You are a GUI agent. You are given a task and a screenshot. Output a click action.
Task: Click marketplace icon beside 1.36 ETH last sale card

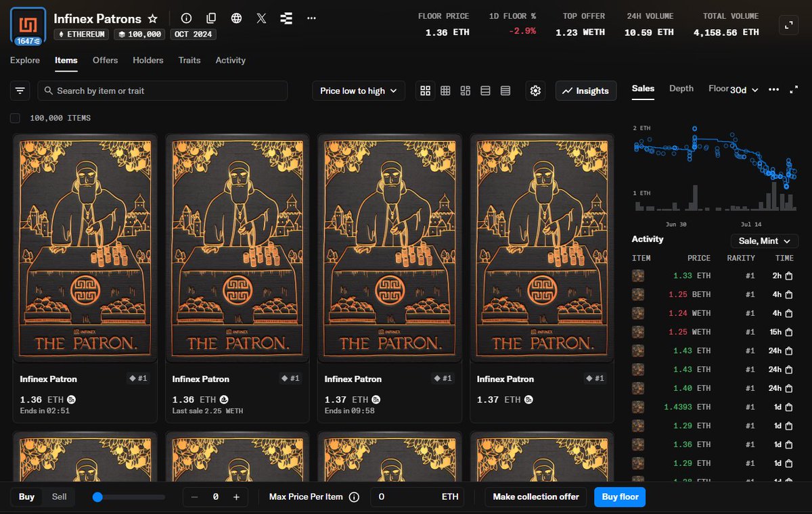click(x=223, y=400)
